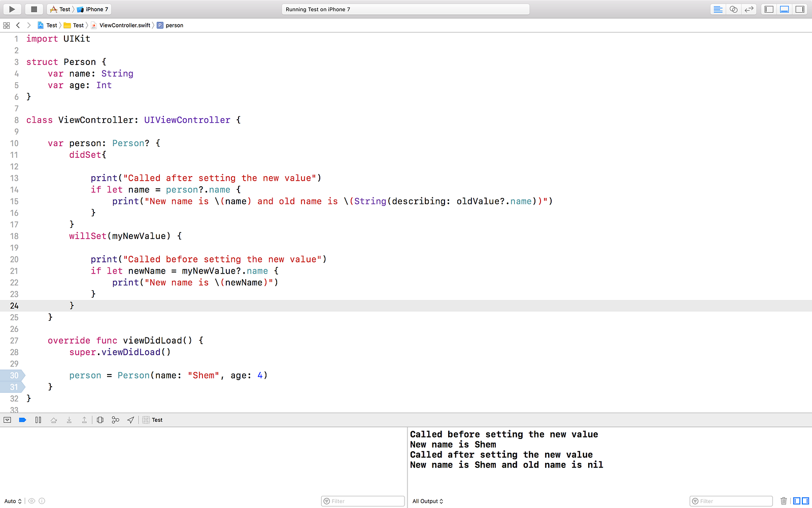The image size is (812, 508).
Task: Toggle the bottom debug area panel button
Action: (x=784, y=9)
